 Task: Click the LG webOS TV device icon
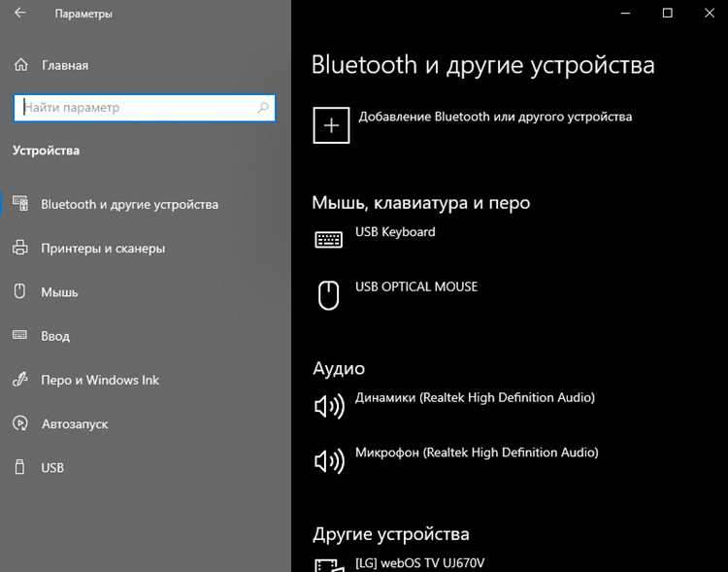coord(329,565)
